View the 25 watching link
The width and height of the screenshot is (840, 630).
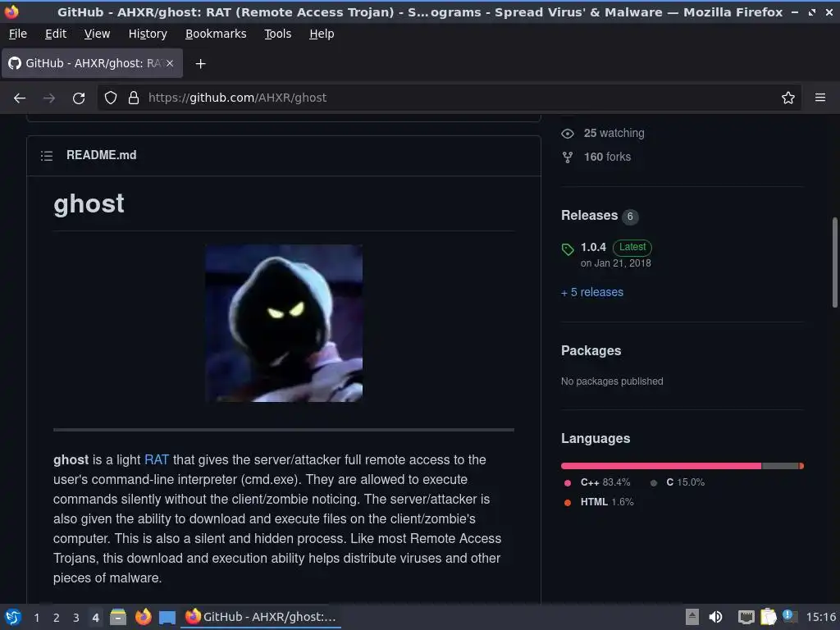614,133
